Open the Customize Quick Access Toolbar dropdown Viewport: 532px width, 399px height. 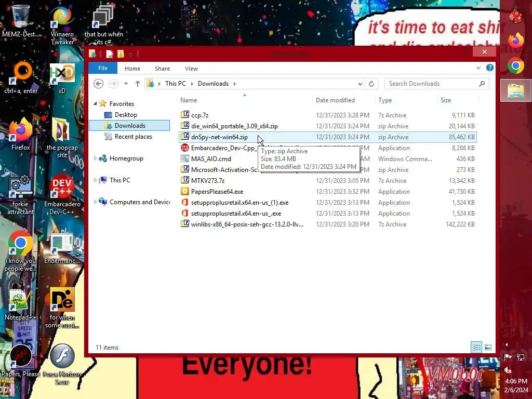(130, 54)
